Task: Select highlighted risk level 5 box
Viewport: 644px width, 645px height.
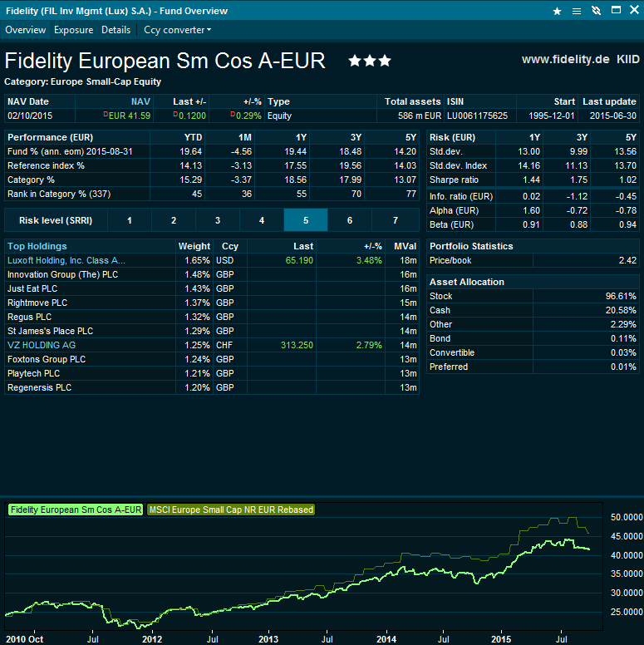Action: pyautogui.click(x=306, y=220)
